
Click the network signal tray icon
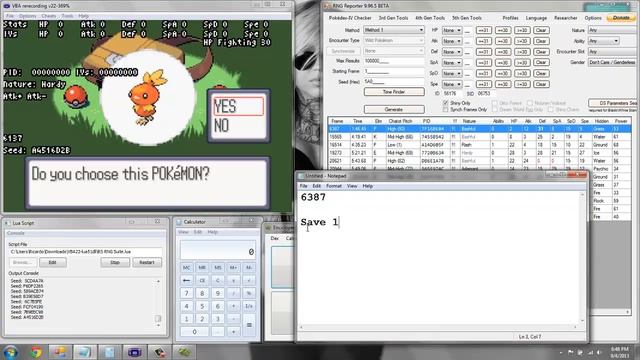590,352
